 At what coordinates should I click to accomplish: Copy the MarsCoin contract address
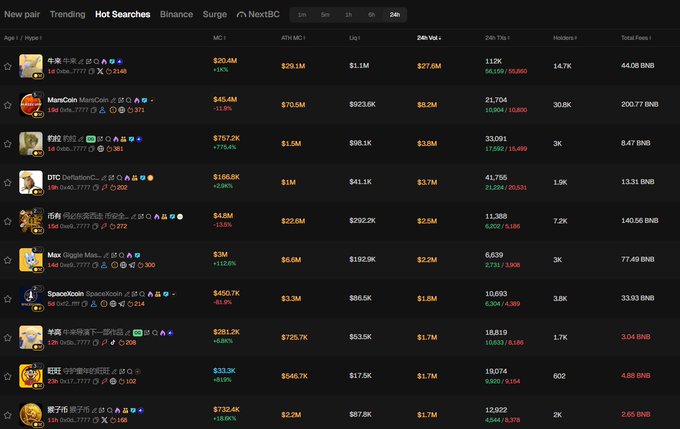(93, 110)
